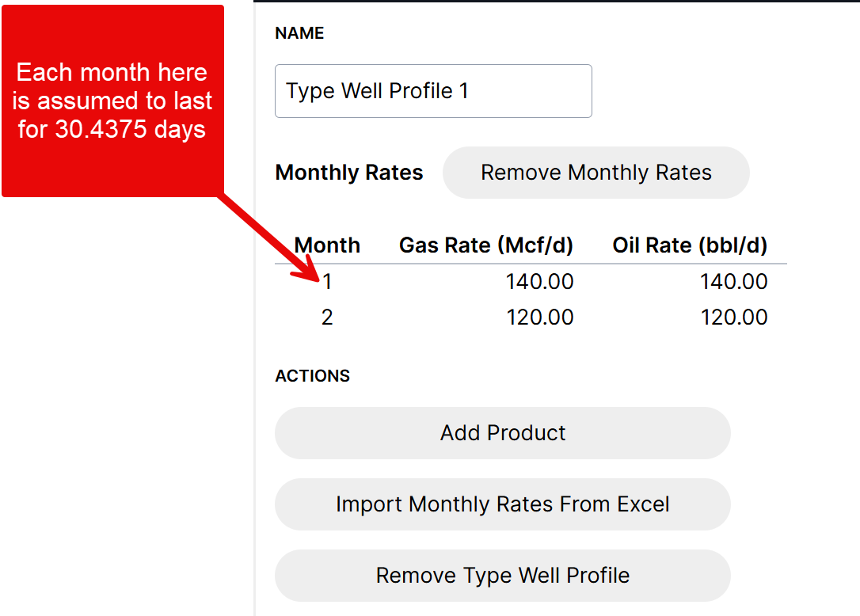Viewport: 860px width, 616px height.
Task: Select the Oil Rate (bbl/d) column header
Action: 689,245
